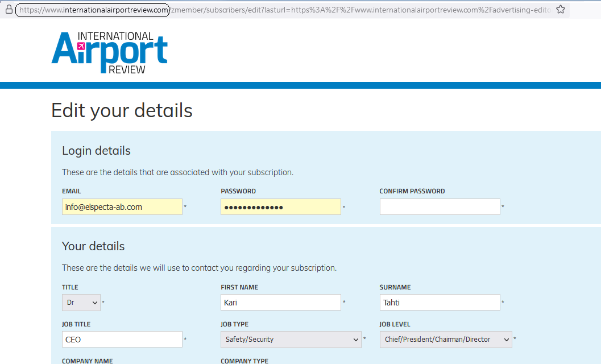Edit the First Name field containing Kari

280,302
